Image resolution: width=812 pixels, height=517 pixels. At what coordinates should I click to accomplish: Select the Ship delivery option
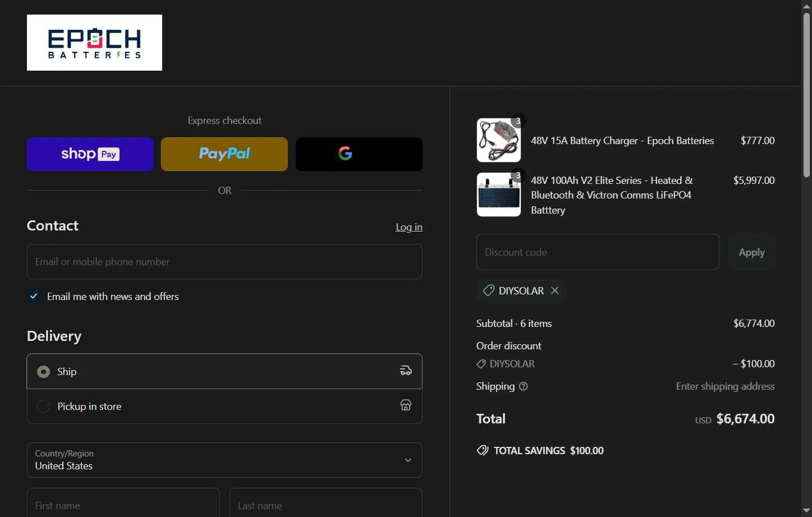[224, 371]
